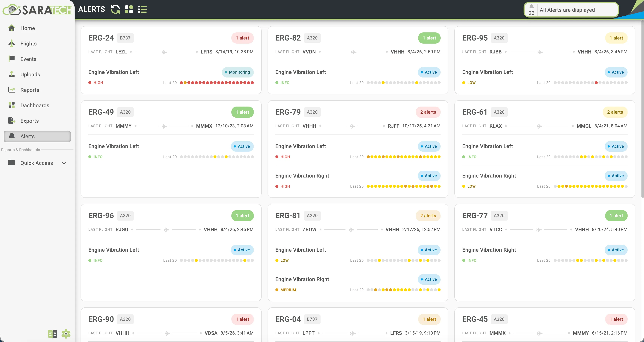Expand the Quick Access chevron
Image resolution: width=644 pixels, height=342 pixels.
[x=64, y=163]
